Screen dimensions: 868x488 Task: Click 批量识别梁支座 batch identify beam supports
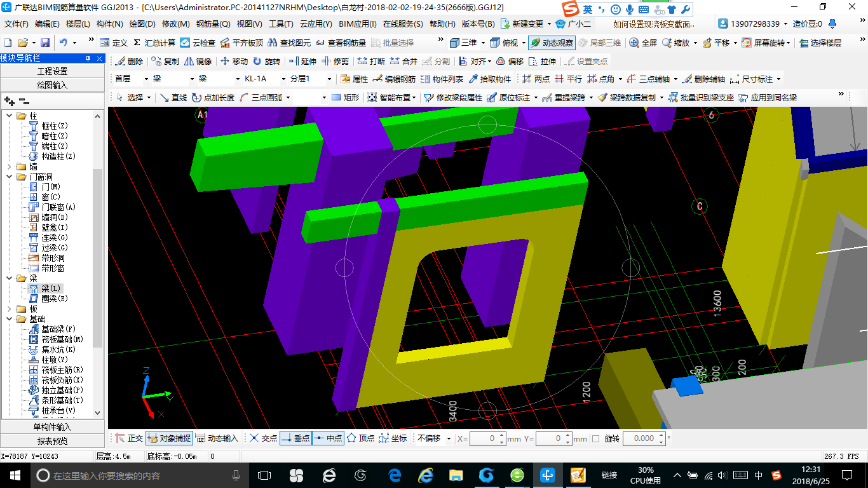pyautogui.click(x=701, y=97)
